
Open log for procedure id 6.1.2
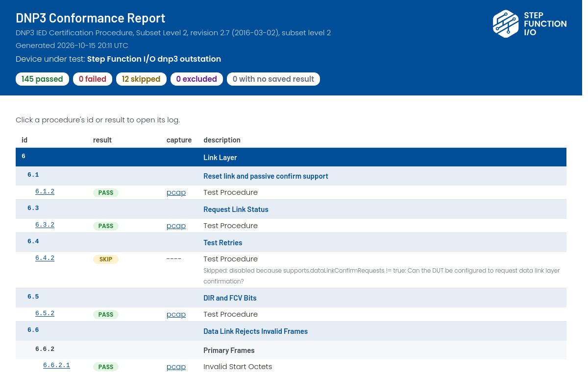(45, 191)
